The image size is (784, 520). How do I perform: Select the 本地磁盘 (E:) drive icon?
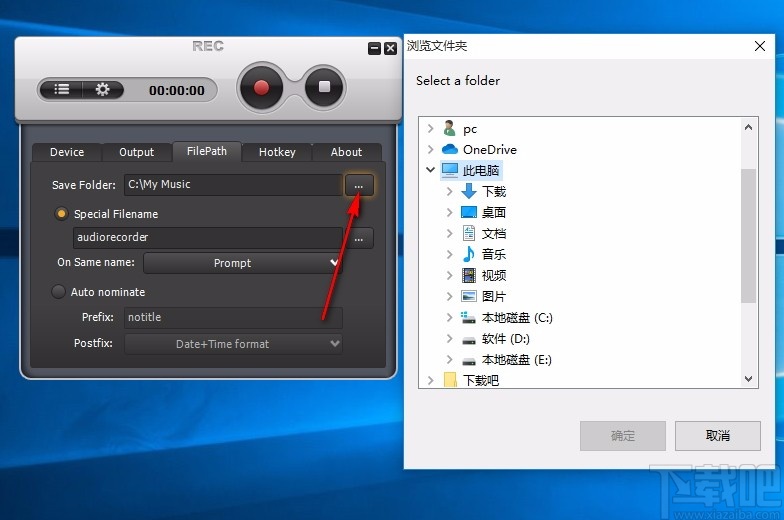[468, 361]
